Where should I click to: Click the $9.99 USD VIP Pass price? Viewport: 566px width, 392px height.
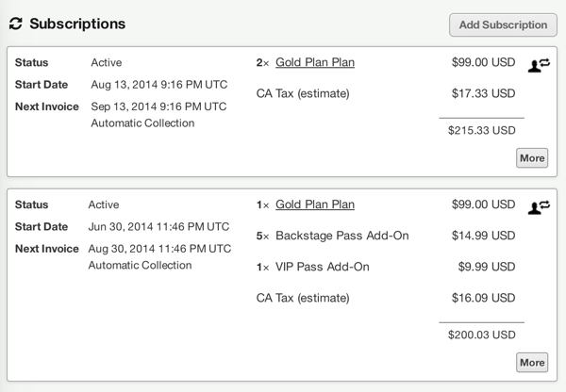487,267
